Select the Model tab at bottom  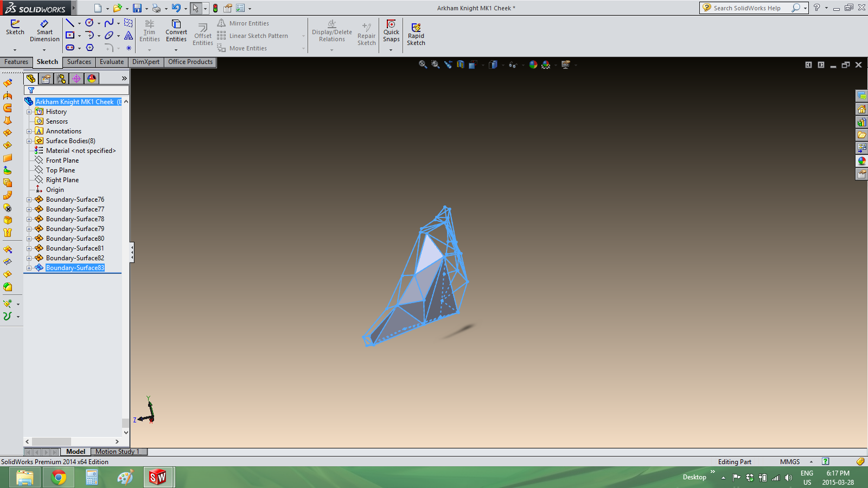[x=75, y=452]
